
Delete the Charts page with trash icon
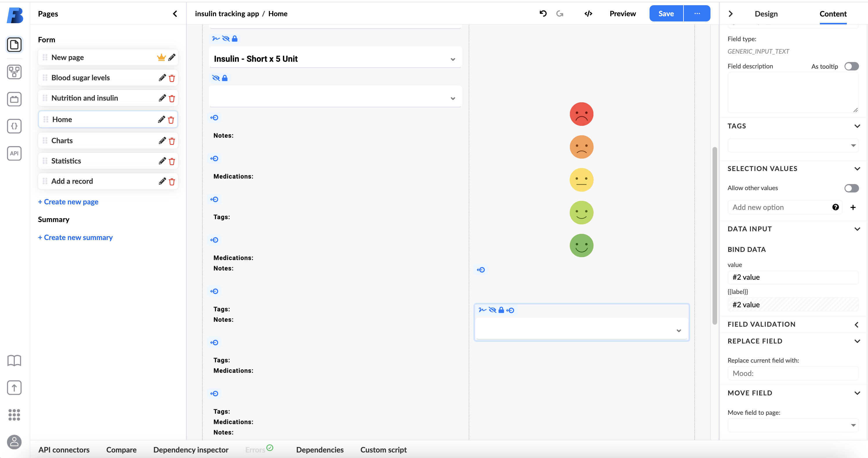pyautogui.click(x=172, y=141)
